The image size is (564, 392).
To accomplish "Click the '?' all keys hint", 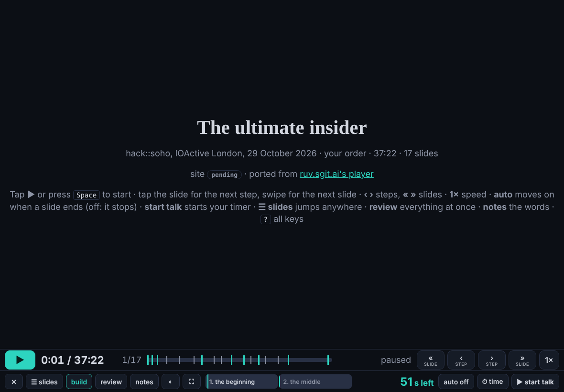I will tap(265, 219).
